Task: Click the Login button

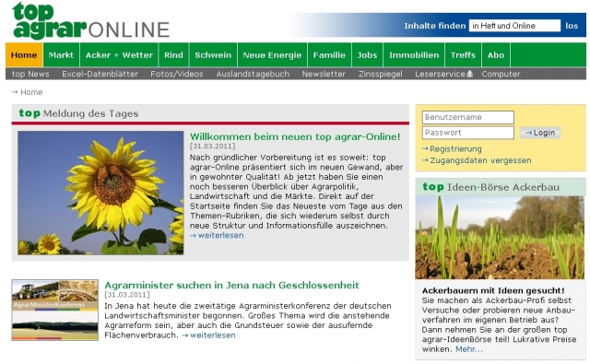Action: tap(540, 133)
